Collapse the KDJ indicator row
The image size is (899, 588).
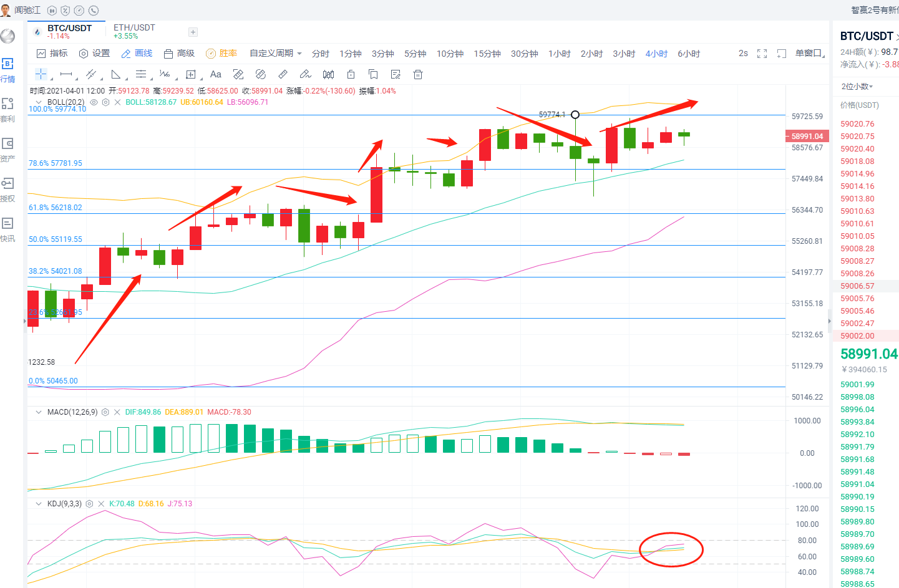coord(37,503)
